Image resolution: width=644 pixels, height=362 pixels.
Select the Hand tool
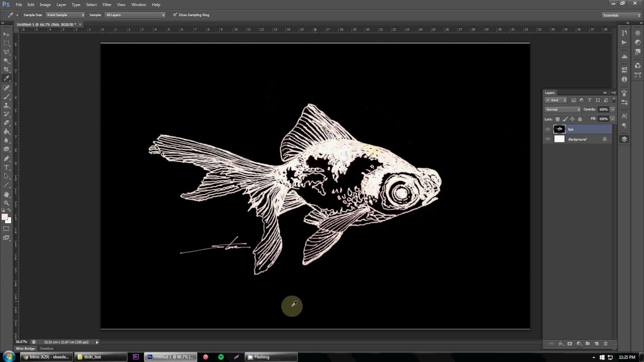(x=7, y=194)
